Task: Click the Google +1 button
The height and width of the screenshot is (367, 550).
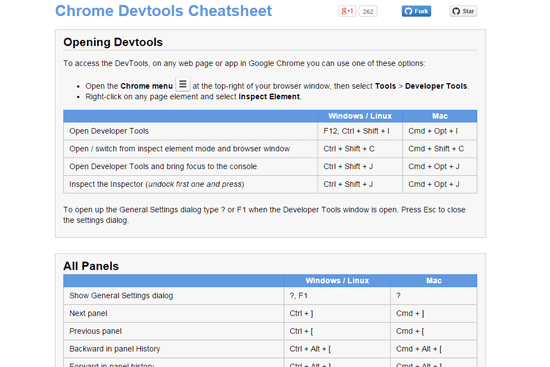Action: 347,11
